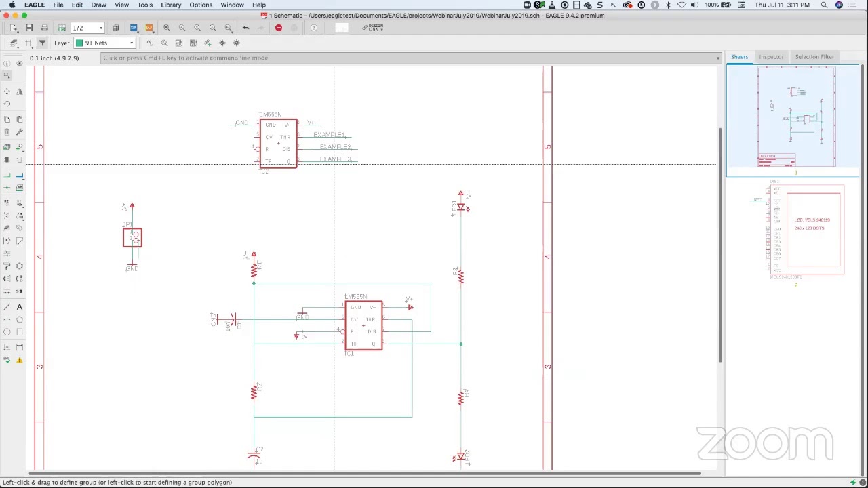
Task: Open the File menu
Action: coord(58,5)
